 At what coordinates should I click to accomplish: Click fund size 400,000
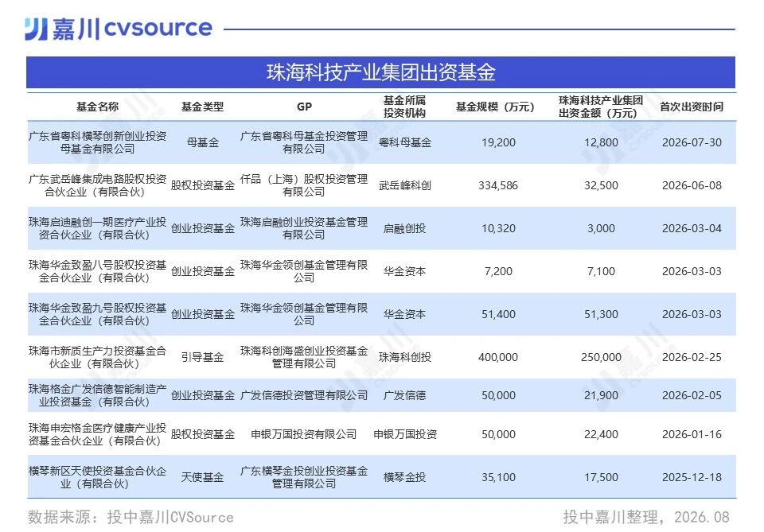(498, 357)
